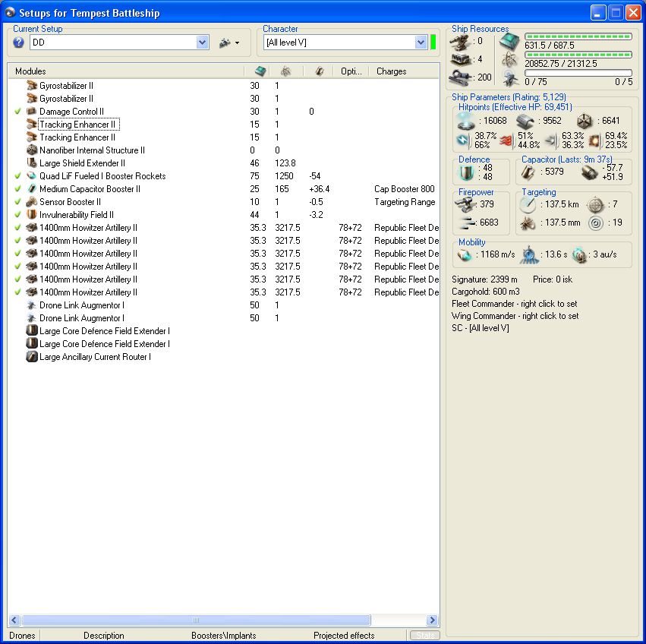Image resolution: width=646 pixels, height=644 pixels.
Task: Open the ship setup actions icon menu
Action: pos(229,43)
